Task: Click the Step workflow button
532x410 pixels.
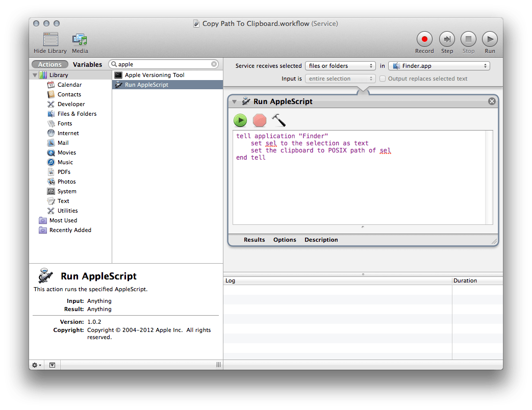Action: (x=447, y=39)
